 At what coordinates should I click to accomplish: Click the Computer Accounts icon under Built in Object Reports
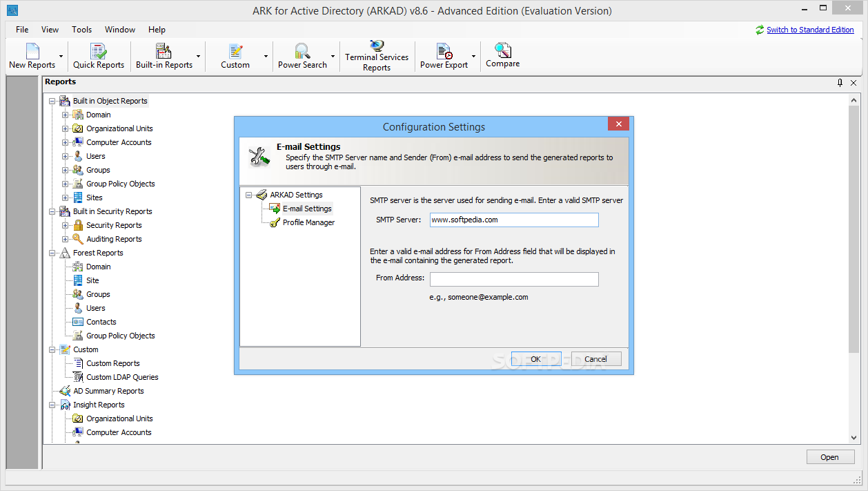[x=78, y=142]
